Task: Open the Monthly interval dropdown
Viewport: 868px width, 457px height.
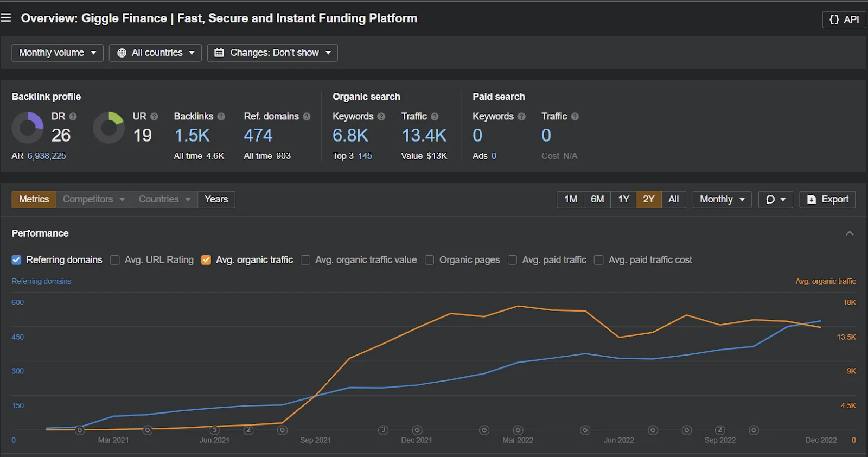Action: 722,199
